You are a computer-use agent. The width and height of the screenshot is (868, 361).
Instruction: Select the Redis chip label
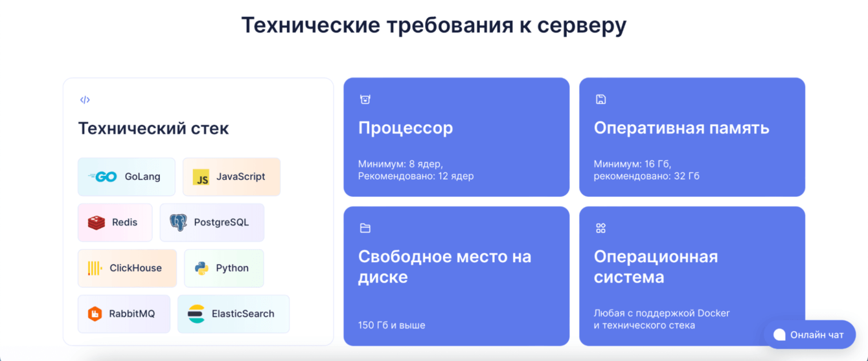pyautogui.click(x=124, y=223)
